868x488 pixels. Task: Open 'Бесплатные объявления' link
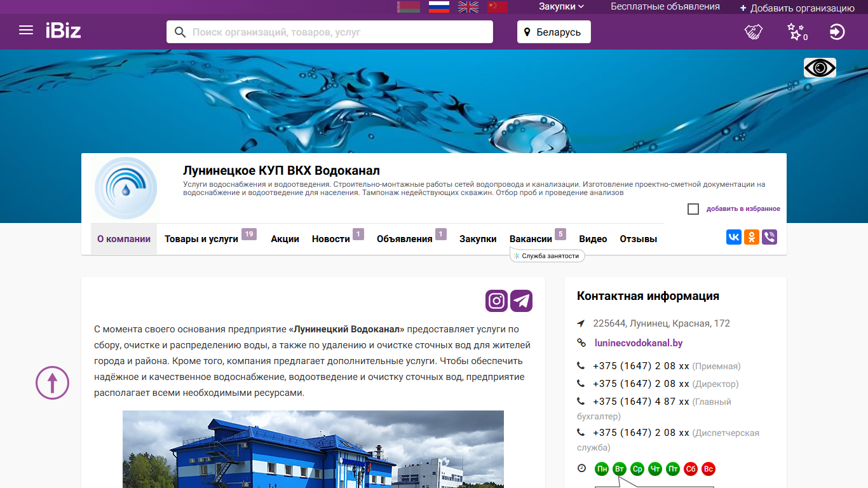[x=665, y=7]
